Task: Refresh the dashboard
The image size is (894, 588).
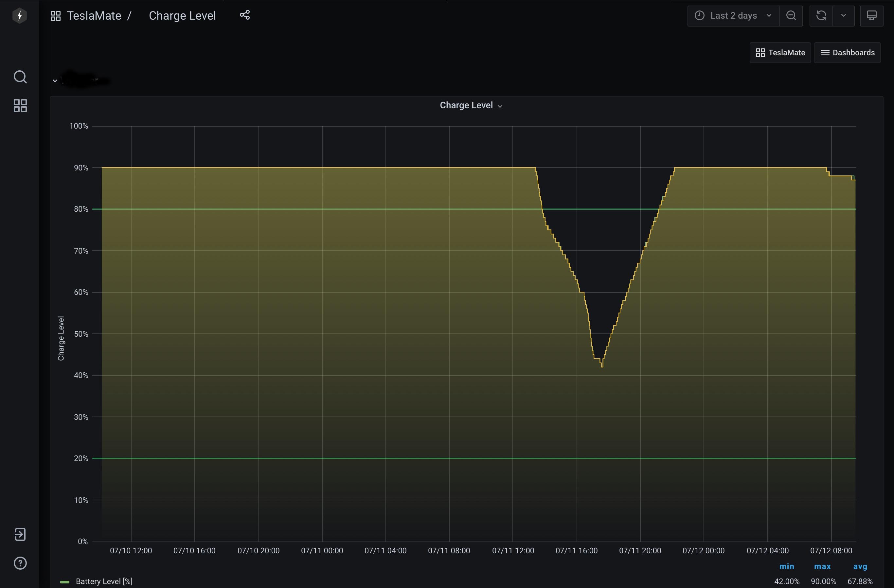Action: tap(821, 16)
